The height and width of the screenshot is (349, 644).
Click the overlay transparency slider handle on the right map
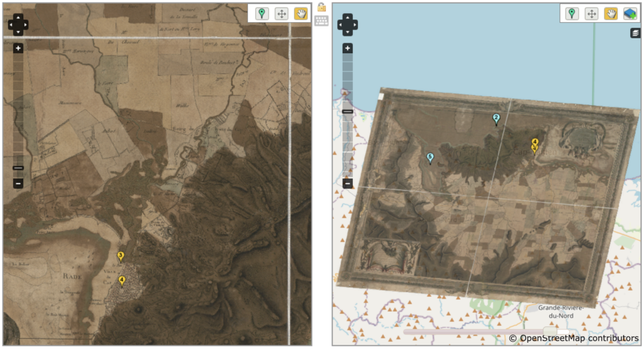point(550,331)
